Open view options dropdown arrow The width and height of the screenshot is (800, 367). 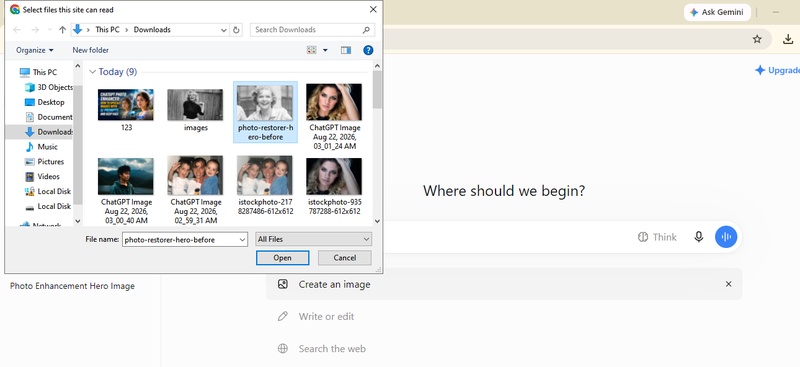[325, 50]
